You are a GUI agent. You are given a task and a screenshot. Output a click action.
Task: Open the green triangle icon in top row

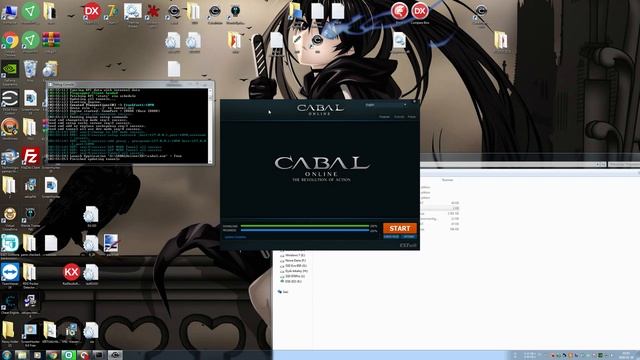coord(30,12)
